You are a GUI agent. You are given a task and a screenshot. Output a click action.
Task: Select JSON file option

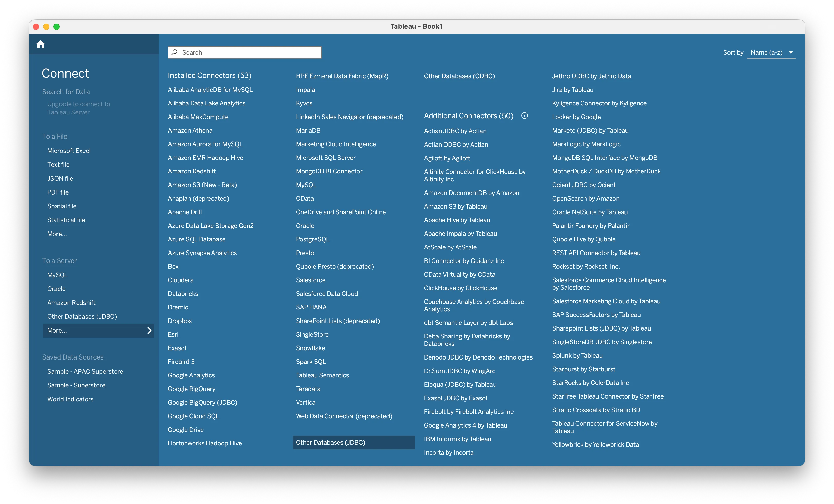[x=60, y=178]
